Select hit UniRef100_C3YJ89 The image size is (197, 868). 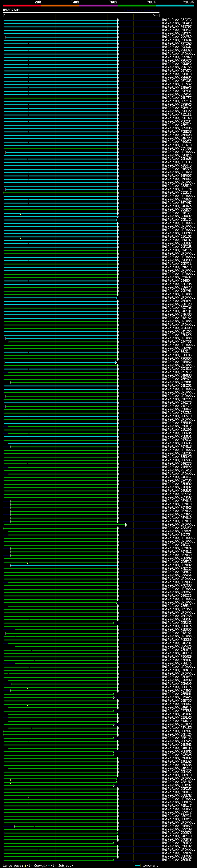click(x=177, y=149)
